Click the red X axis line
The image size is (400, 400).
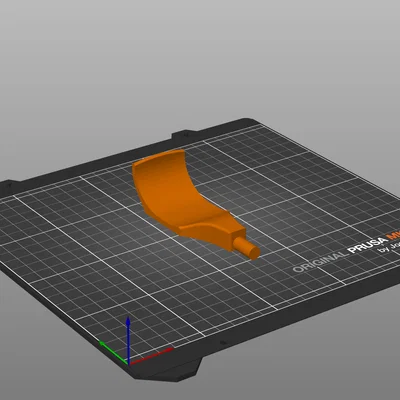(151, 356)
